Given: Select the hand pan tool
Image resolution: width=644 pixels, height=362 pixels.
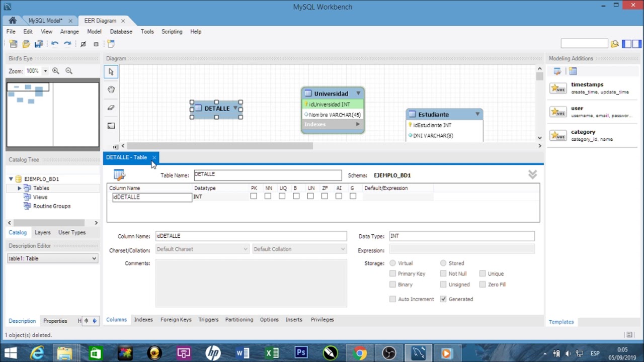Looking at the screenshot, I should [111, 89].
